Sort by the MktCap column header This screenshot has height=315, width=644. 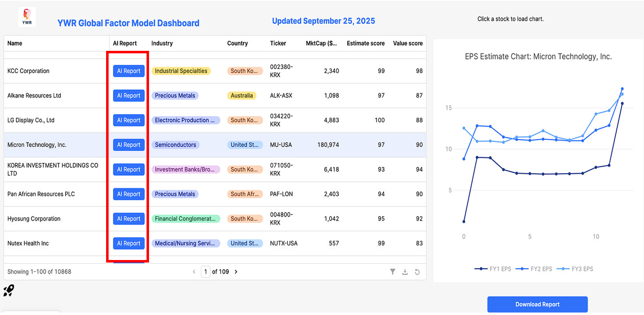pos(321,43)
